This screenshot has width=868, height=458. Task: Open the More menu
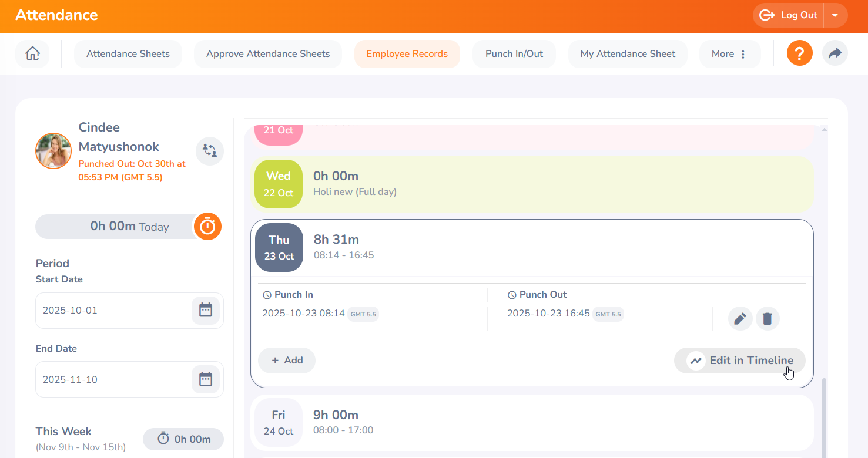pyautogui.click(x=729, y=54)
